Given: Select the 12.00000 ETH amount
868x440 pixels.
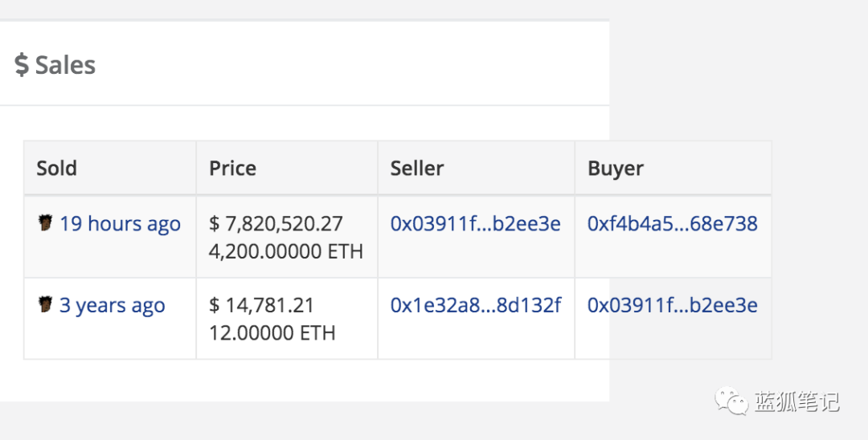Looking at the screenshot, I should [x=272, y=332].
